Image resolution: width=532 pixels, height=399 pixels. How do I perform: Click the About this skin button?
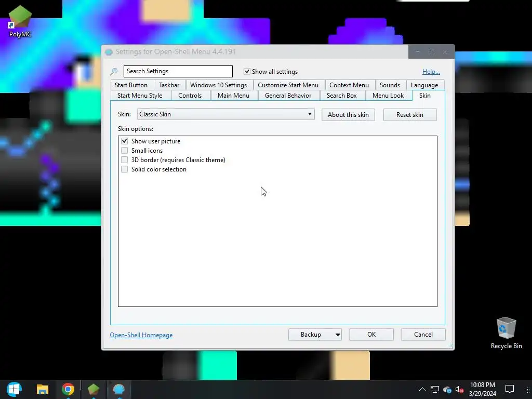pyautogui.click(x=348, y=115)
